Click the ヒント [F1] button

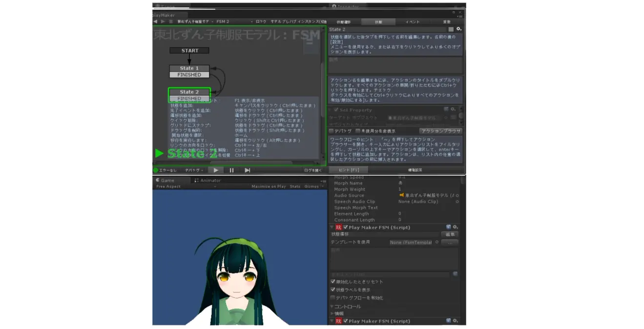coord(348,170)
